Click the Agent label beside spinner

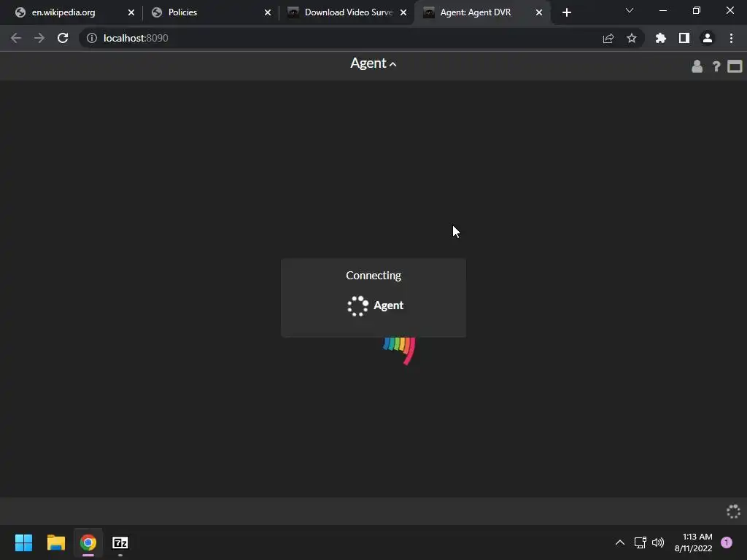point(388,306)
